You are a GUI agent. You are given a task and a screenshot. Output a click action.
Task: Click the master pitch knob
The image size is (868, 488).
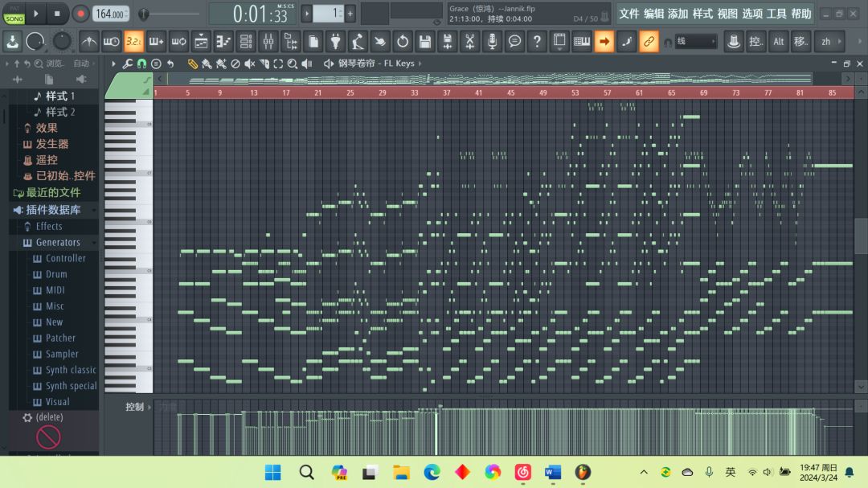click(x=61, y=41)
